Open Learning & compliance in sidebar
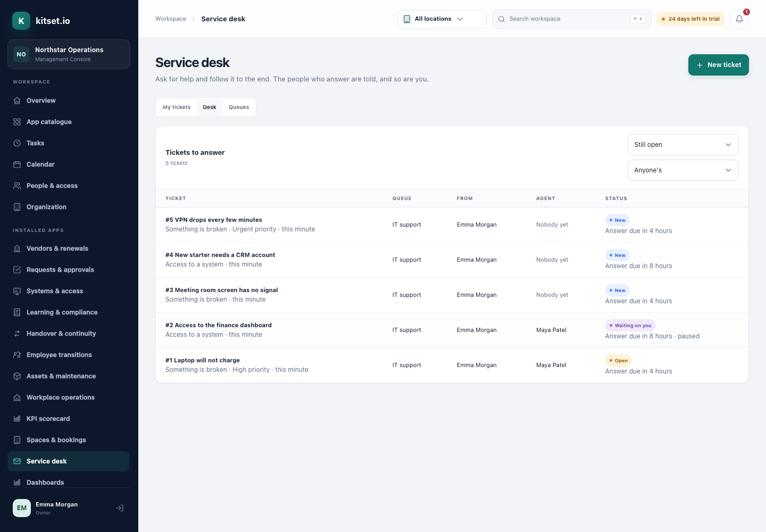 pyautogui.click(x=68, y=312)
